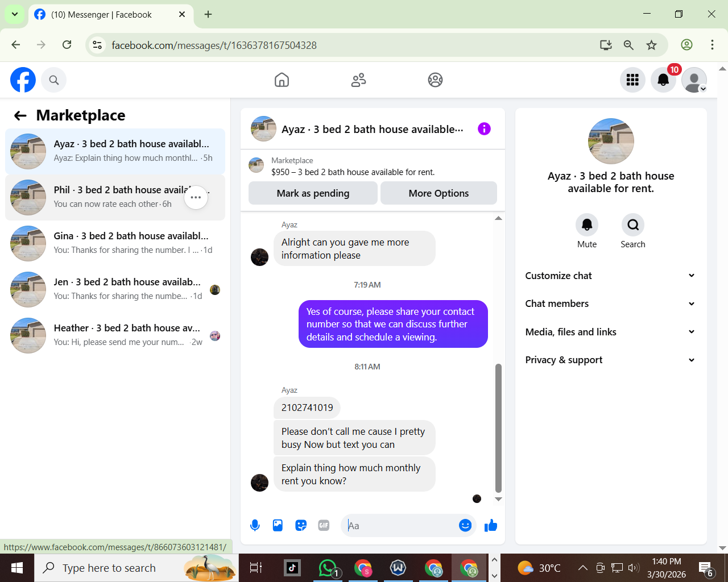Click the chat scrollbar thumb

pyautogui.click(x=498, y=429)
